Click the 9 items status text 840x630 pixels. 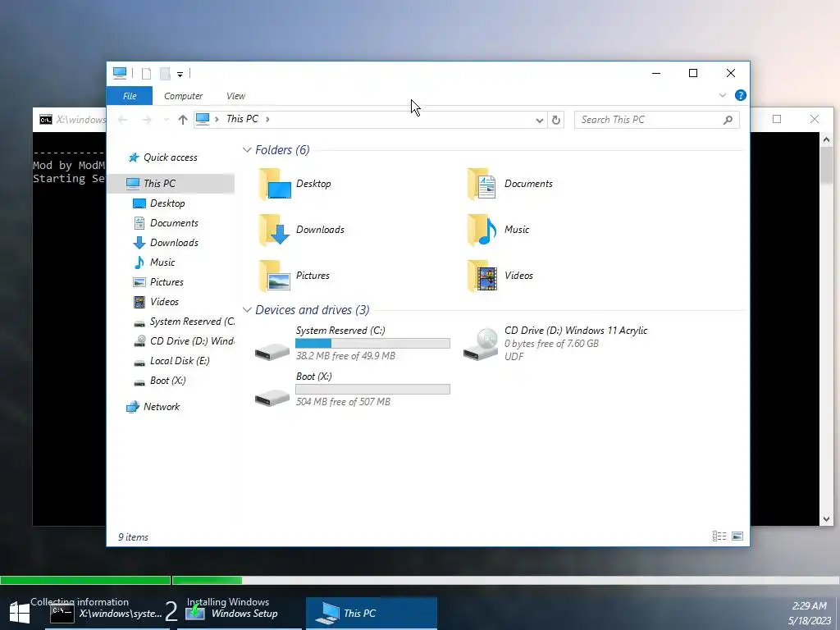[134, 537]
